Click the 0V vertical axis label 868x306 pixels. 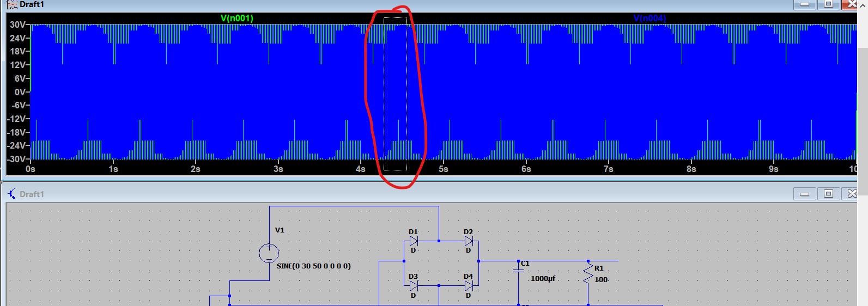(x=20, y=92)
